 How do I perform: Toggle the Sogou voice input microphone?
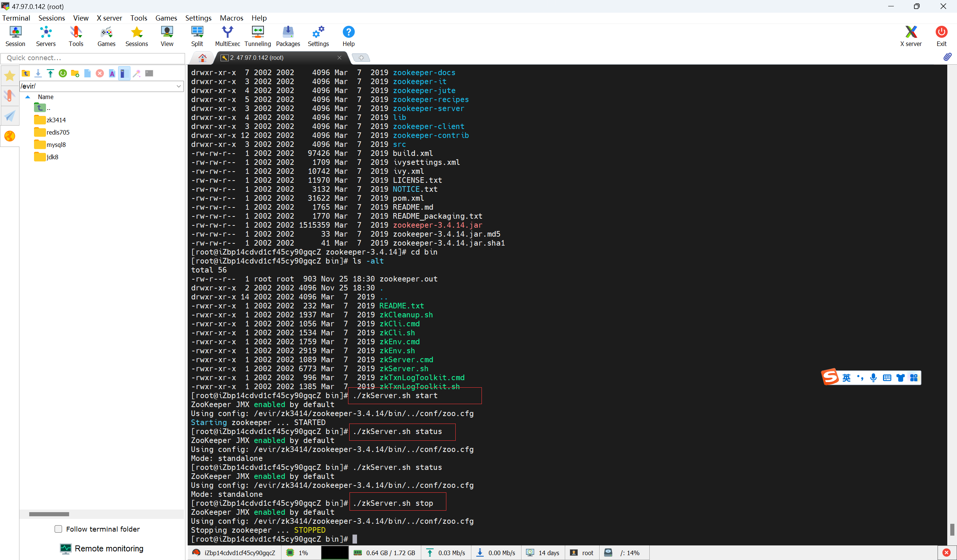(x=873, y=377)
